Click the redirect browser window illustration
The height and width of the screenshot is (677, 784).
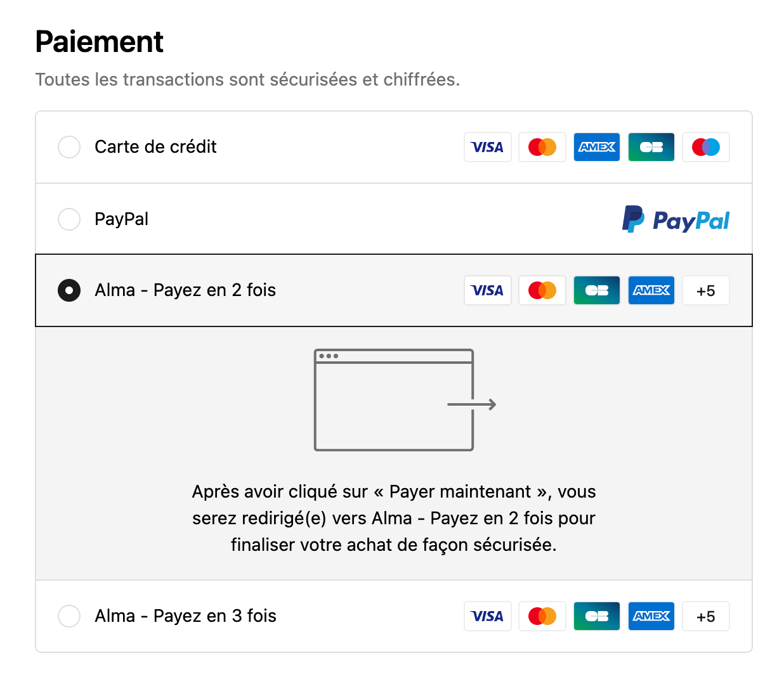pos(394,400)
